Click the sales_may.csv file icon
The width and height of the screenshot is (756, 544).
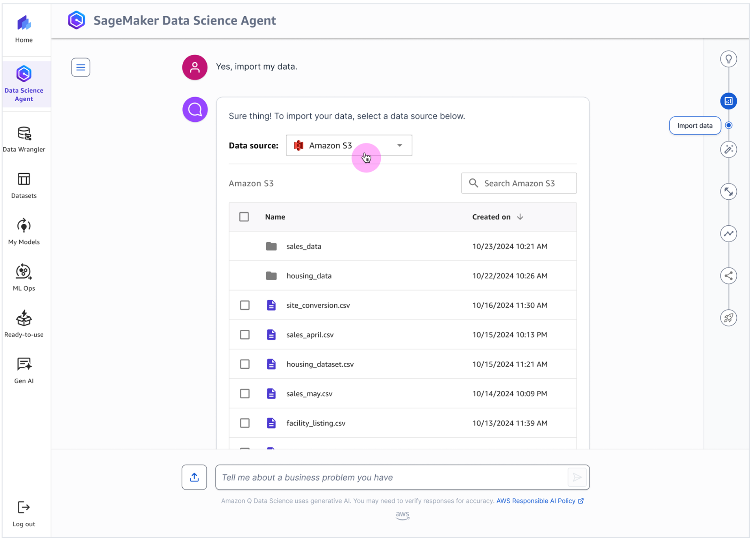271,394
